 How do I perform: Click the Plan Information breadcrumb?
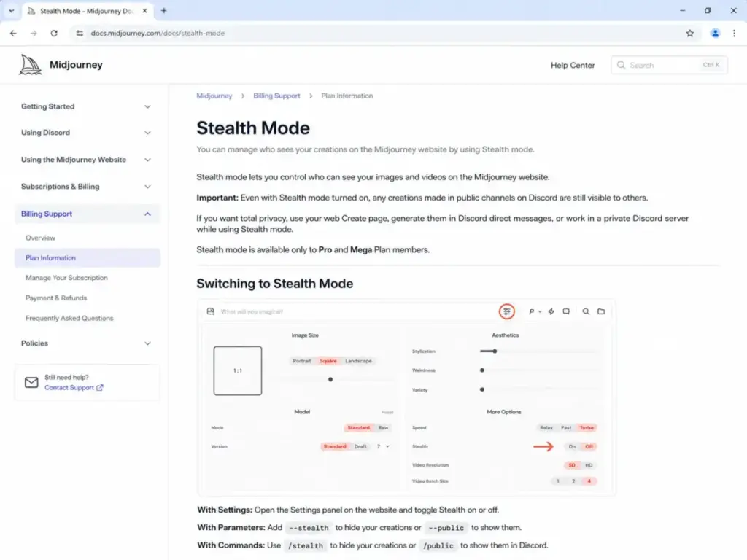coord(347,96)
